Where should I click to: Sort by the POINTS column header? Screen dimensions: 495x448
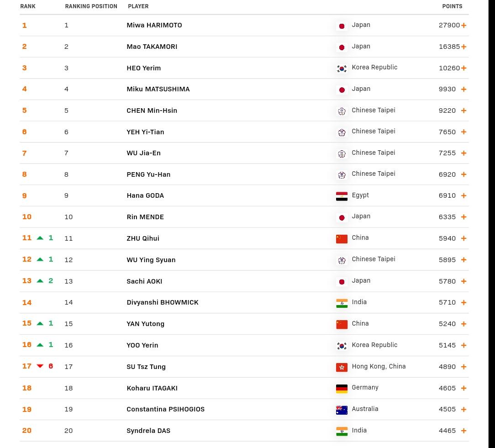pyautogui.click(x=452, y=6)
